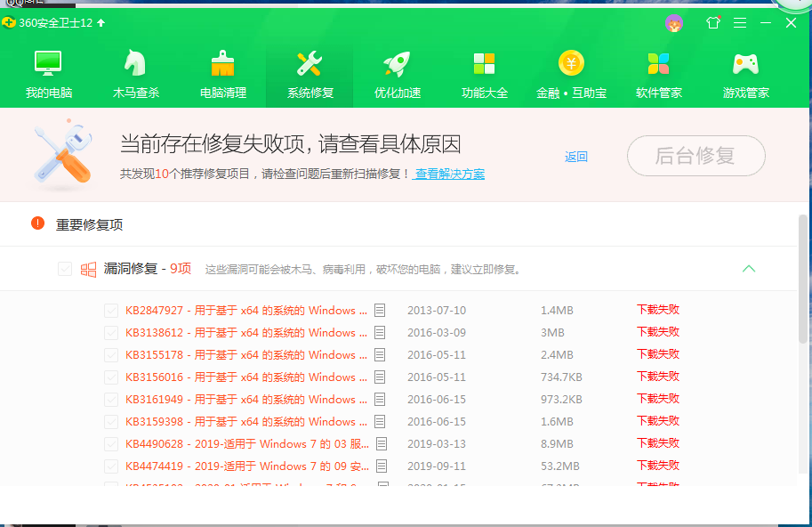Toggle checkbox for KB4474419

(x=111, y=466)
